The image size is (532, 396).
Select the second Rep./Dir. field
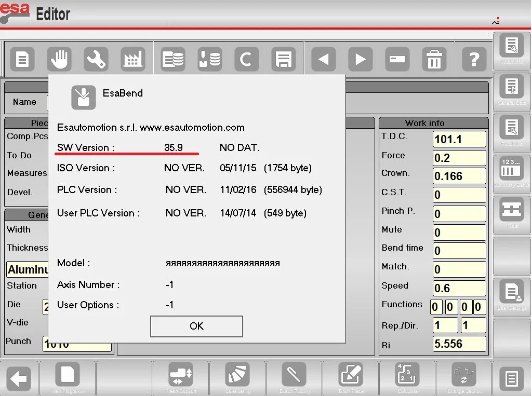[x=473, y=325]
